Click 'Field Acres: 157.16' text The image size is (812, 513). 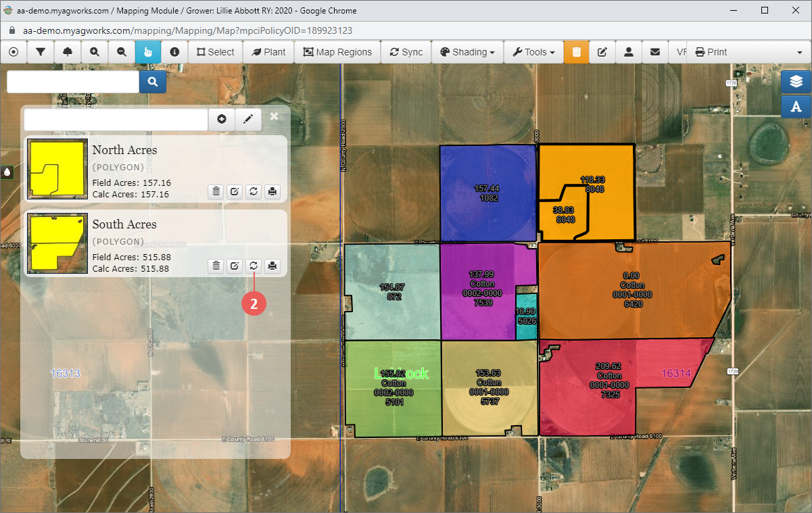(131, 183)
